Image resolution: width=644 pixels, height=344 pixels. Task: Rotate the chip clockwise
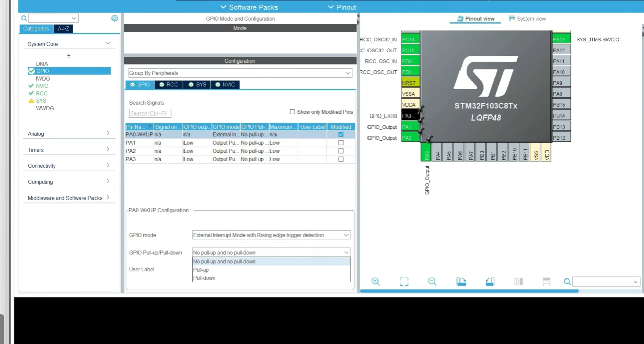461,282
